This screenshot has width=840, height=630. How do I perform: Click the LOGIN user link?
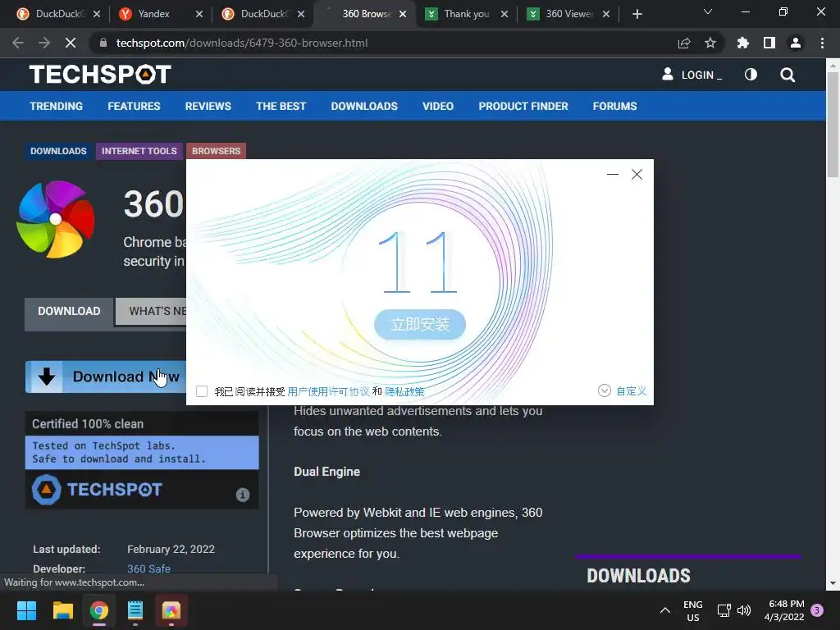click(x=692, y=75)
